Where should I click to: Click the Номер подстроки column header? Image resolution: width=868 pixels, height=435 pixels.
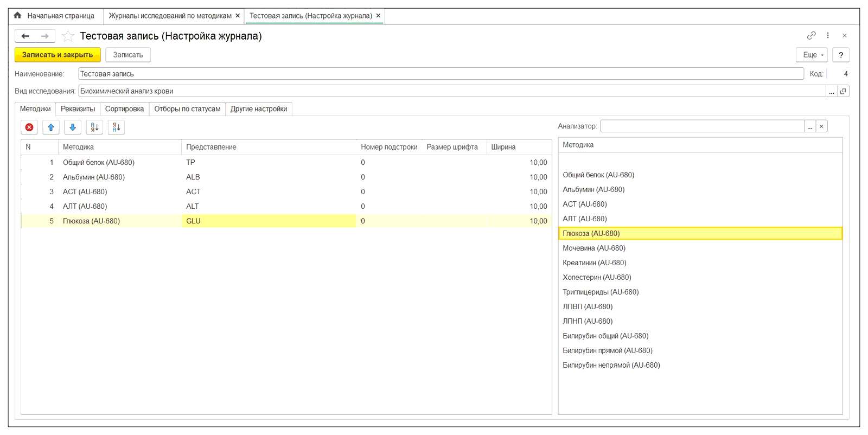(390, 147)
